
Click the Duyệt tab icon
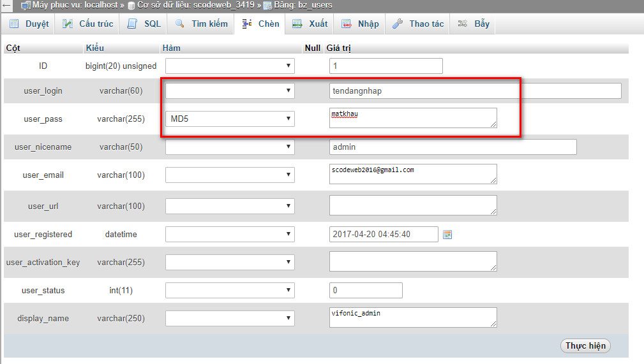click(14, 24)
